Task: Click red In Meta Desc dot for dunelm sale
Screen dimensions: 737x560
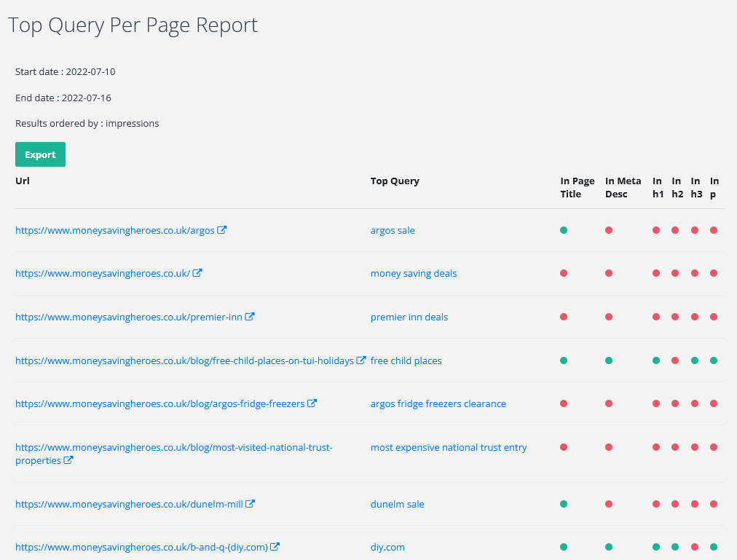Action: point(609,504)
